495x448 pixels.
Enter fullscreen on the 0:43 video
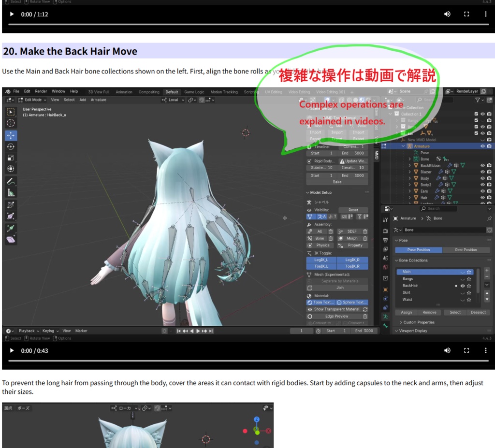(466, 350)
